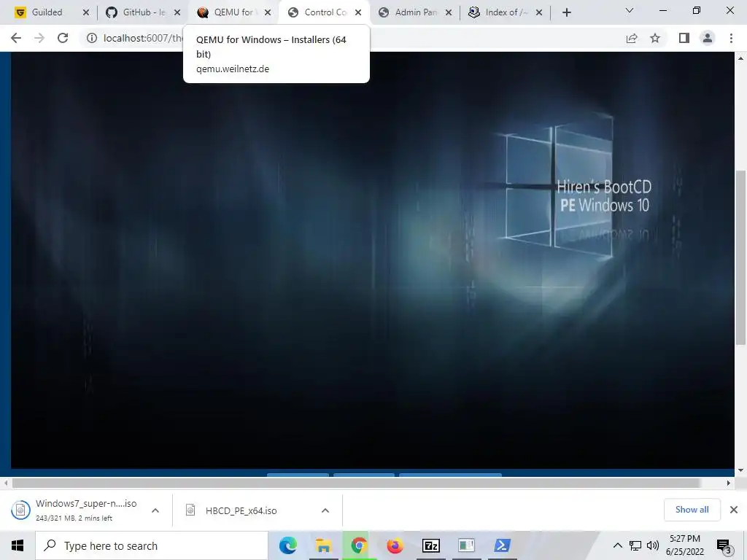
Task: Show all downloads
Action: click(x=692, y=510)
